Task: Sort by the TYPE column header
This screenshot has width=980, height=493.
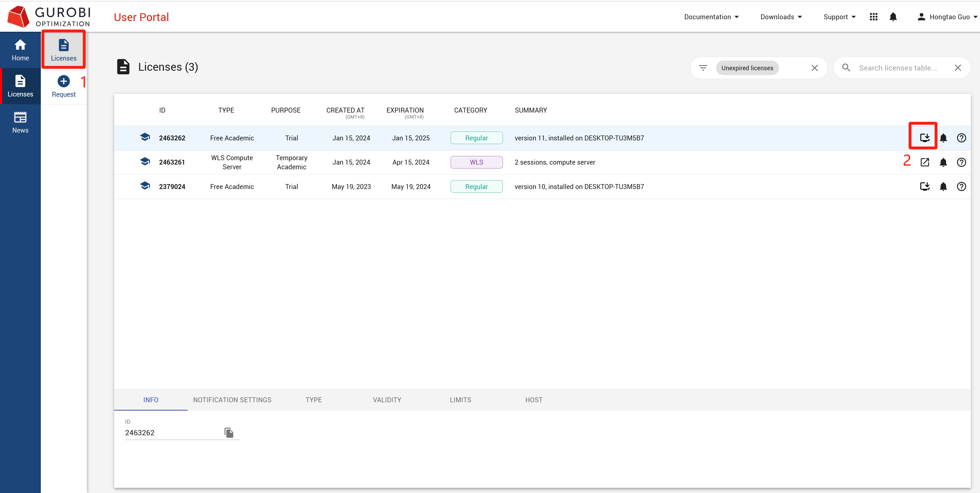Action: [x=226, y=110]
